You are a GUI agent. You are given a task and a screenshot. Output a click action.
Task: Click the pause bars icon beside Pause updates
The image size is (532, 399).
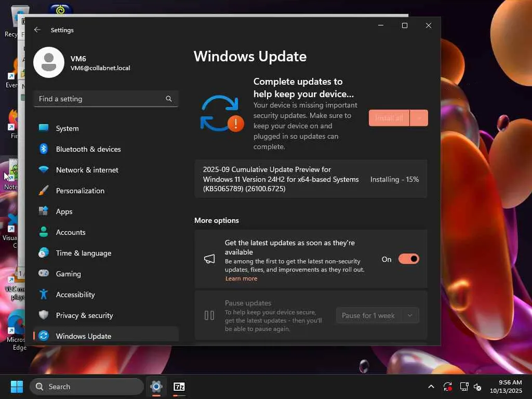[x=209, y=315]
